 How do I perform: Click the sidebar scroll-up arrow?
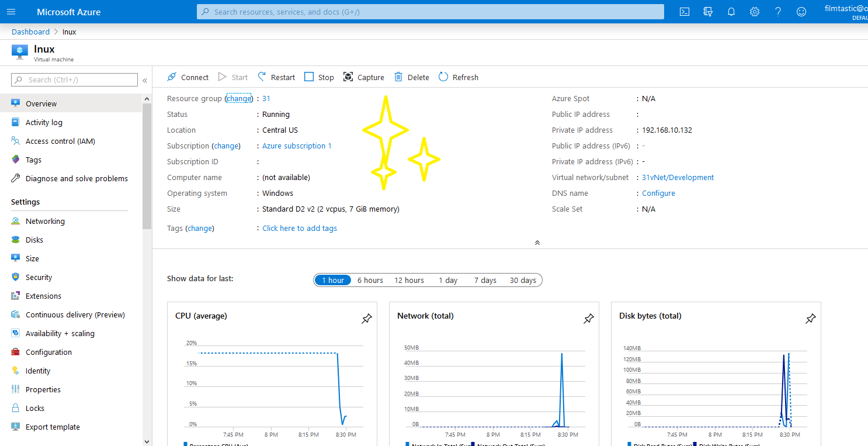[147, 99]
